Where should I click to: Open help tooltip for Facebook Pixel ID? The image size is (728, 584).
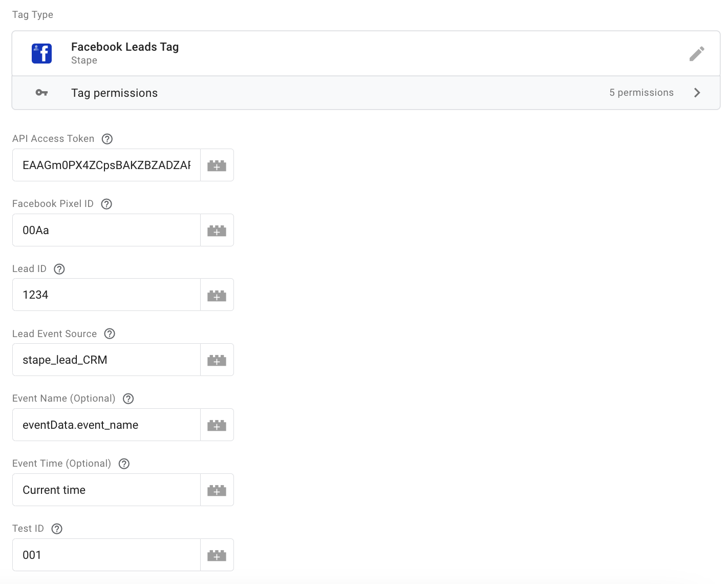[x=106, y=203]
